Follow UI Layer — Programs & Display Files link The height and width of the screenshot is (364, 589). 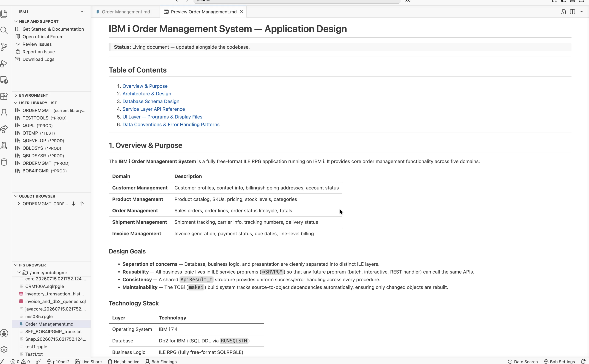162,117
